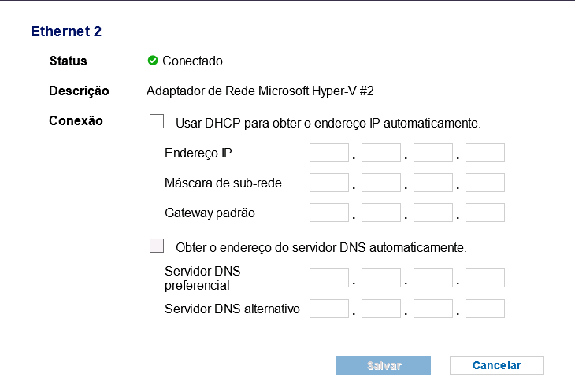Click the Cancelar button
This screenshot has width=575, height=392.
point(497,365)
